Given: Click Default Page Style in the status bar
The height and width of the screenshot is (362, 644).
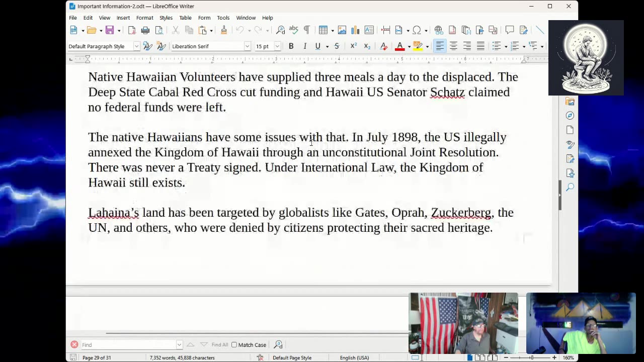Looking at the screenshot, I should point(292,358).
